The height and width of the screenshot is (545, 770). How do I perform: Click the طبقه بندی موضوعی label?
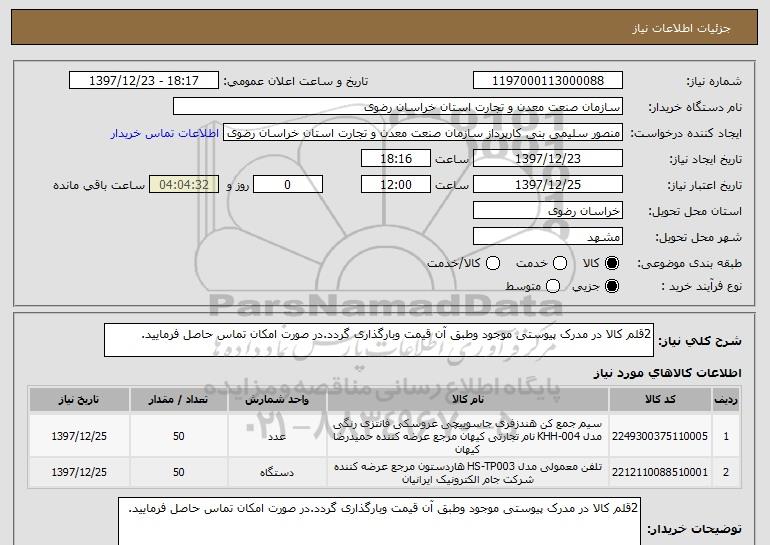click(689, 263)
